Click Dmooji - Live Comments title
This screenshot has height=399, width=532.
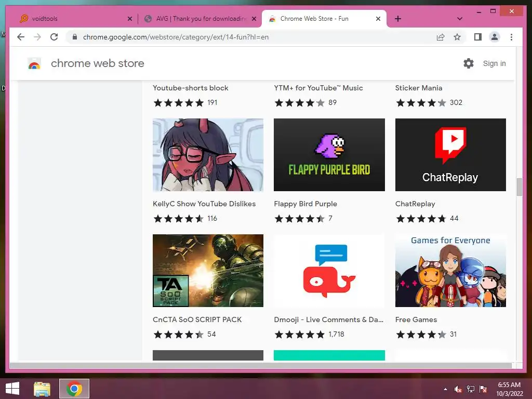[x=328, y=320]
